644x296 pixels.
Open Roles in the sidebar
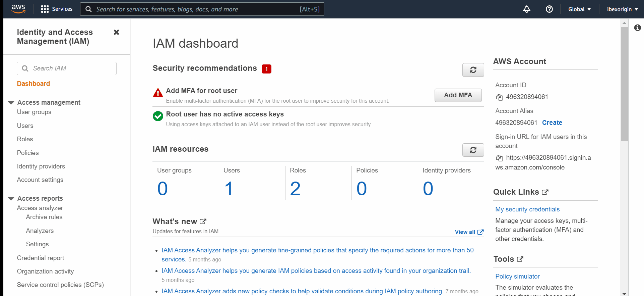25,139
